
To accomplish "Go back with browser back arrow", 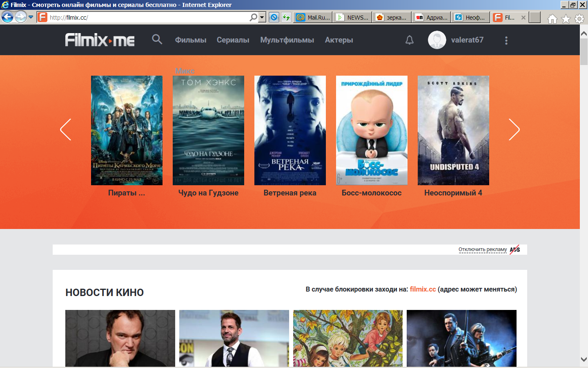I will point(7,17).
